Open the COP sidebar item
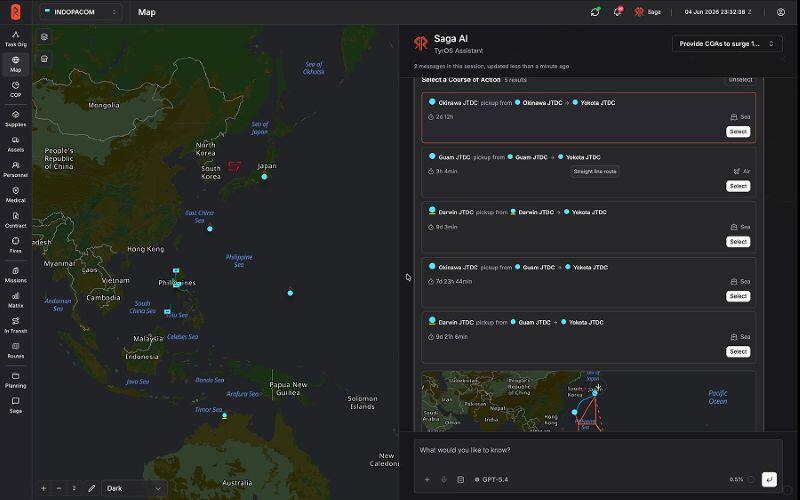The image size is (800, 500). click(x=15, y=89)
